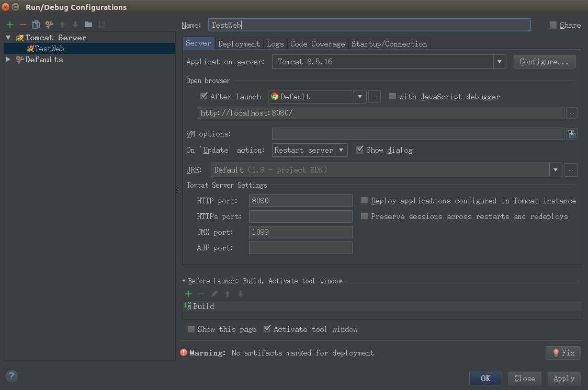This screenshot has width=588, height=390.
Task: Click the JMX port field
Action: [300, 232]
